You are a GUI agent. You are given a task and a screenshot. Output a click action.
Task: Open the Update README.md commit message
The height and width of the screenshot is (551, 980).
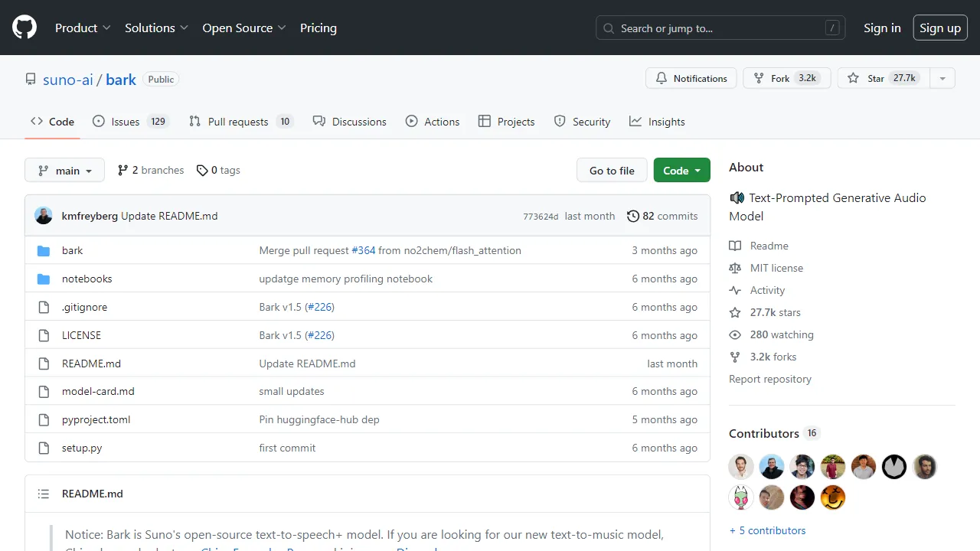pyautogui.click(x=169, y=216)
